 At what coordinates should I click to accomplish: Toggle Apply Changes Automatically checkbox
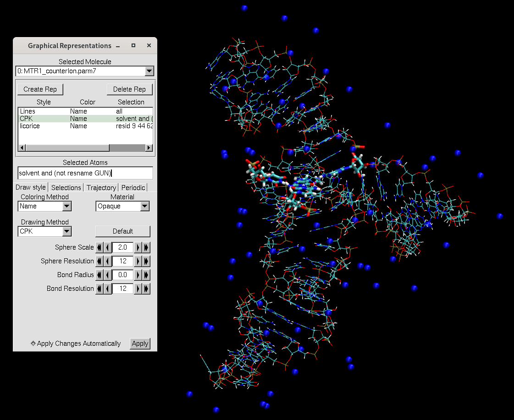(x=33, y=344)
